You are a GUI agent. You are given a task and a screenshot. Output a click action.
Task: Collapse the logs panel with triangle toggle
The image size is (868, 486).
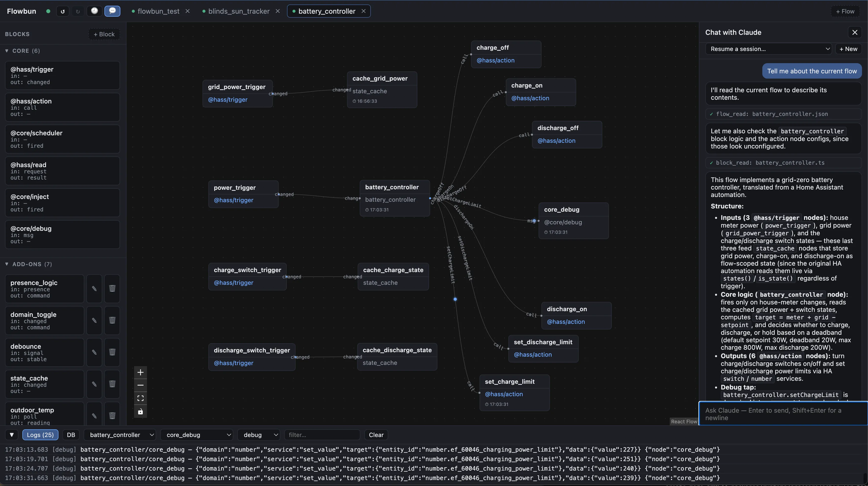12,435
